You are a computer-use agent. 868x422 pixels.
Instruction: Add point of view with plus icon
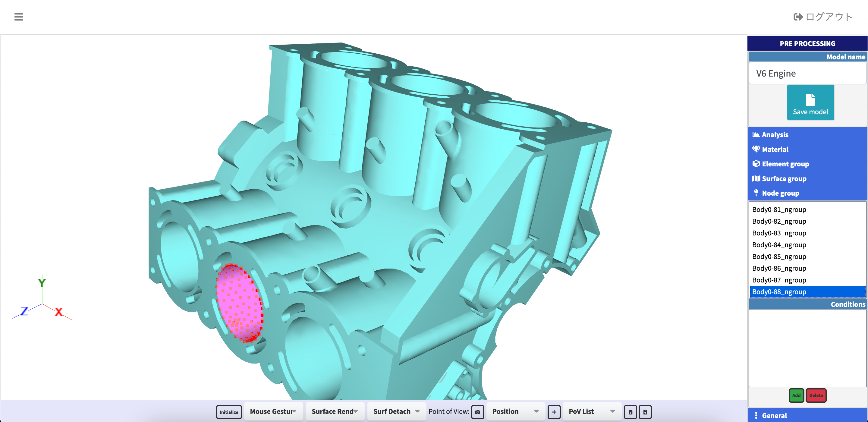[x=554, y=411]
